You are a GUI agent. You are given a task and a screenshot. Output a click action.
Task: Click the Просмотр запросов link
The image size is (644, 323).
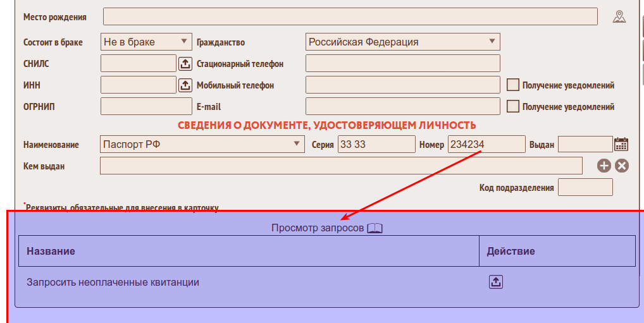click(x=318, y=228)
